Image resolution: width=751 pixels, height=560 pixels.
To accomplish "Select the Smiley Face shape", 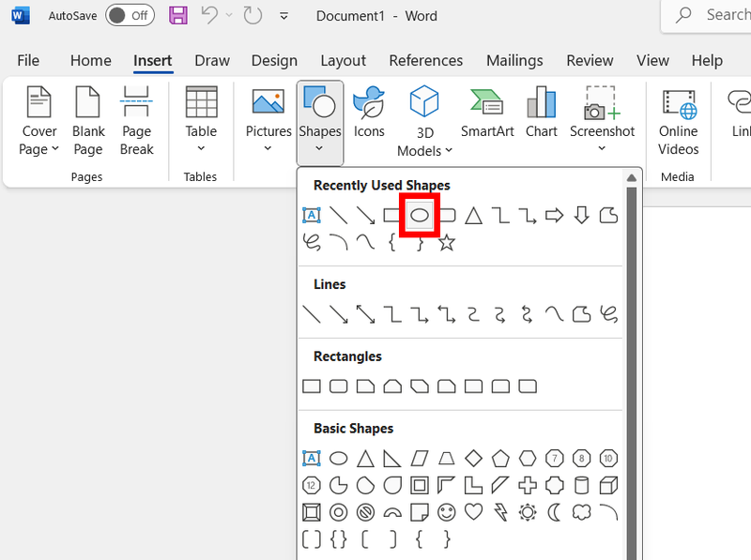I will (447, 512).
